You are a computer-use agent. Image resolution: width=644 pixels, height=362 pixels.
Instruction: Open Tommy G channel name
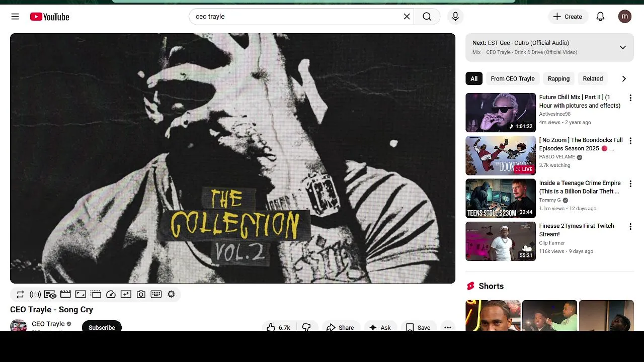click(550, 200)
